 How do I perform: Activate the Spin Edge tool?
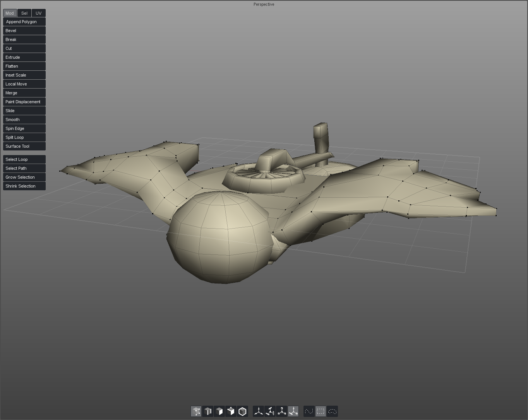(x=24, y=128)
